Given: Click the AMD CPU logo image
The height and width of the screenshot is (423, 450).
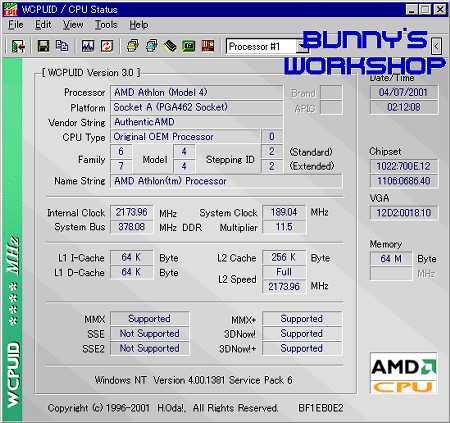Looking at the screenshot, I should click(403, 373).
